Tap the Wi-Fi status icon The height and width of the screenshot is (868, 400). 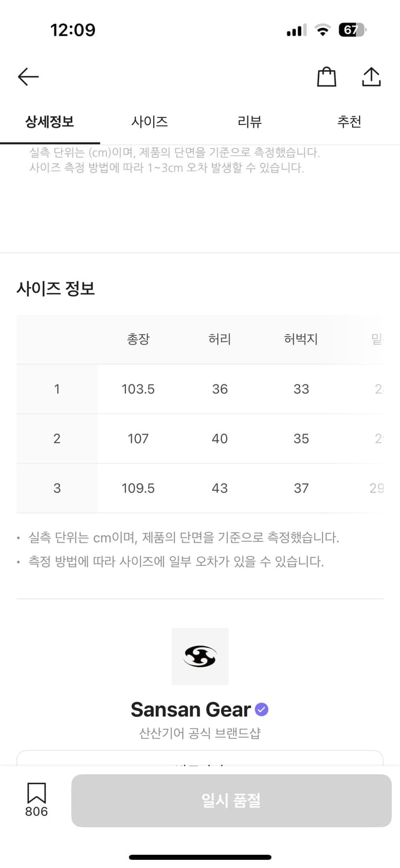(322, 30)
